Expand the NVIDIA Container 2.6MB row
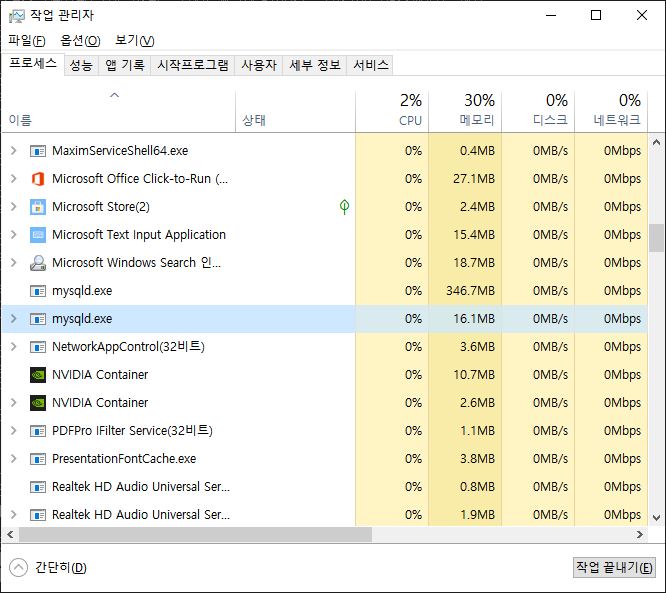Screen dimensions: 666x593 coord(14,402)
